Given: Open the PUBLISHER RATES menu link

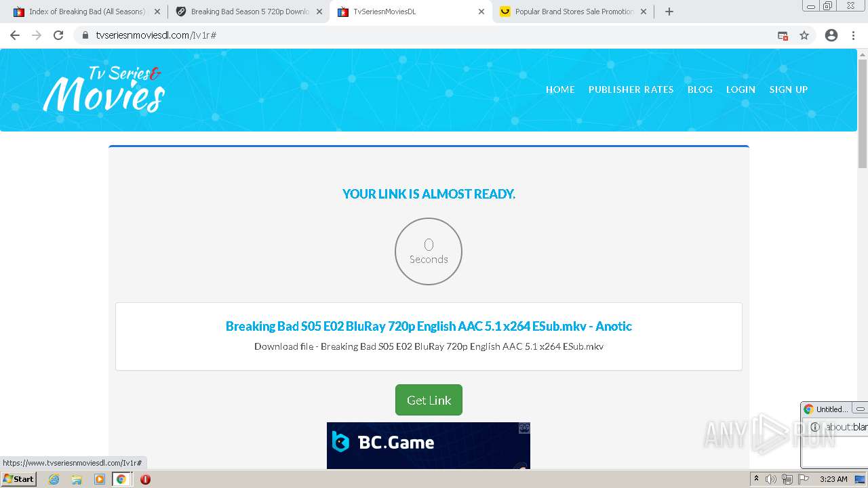Looking at the screenshot, I should 631,89.
